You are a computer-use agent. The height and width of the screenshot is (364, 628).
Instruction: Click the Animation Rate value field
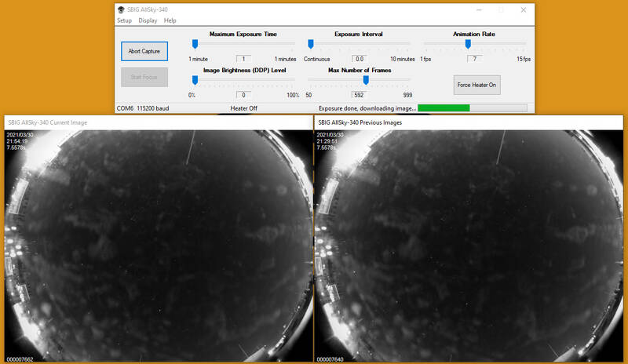pos(475,59)
